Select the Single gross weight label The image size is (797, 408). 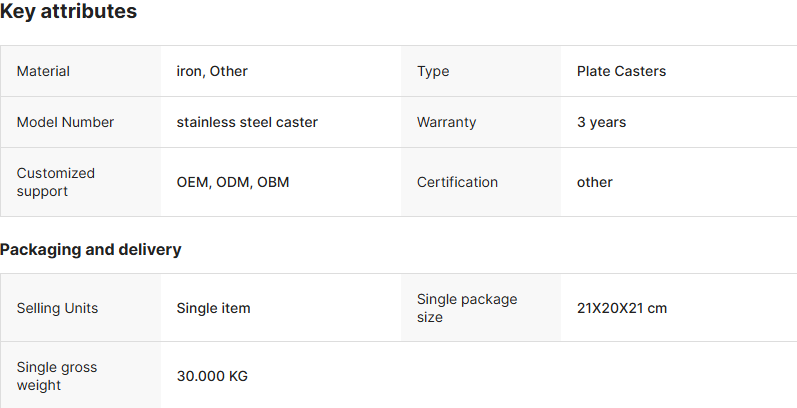[x=57, y=376]
